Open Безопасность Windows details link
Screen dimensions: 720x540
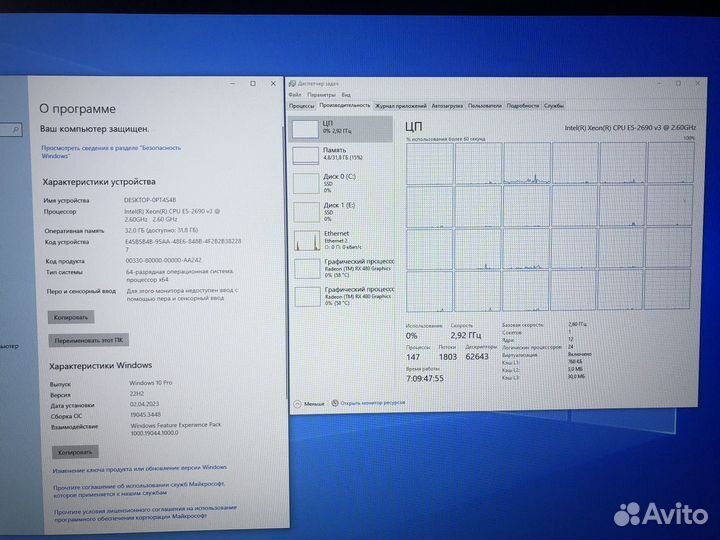click(x=111, y=152)
